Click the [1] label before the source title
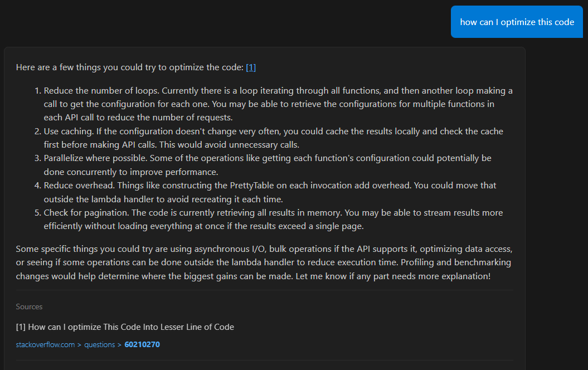Screen dimensions: 588x370 point(21,327)
